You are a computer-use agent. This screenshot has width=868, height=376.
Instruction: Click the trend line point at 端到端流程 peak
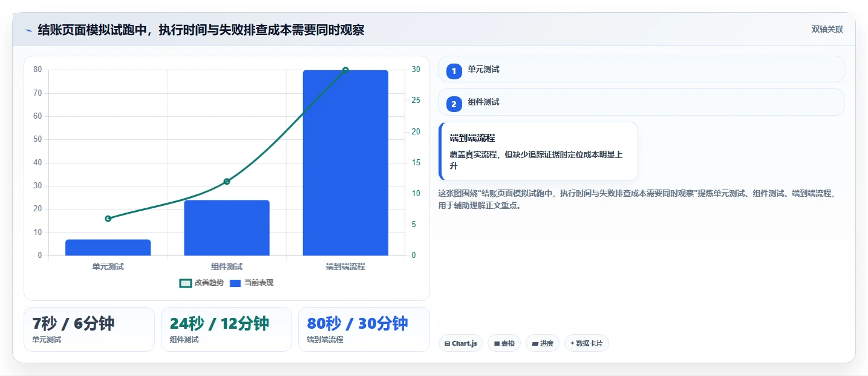pyautogui.click(x=345, y=70)
